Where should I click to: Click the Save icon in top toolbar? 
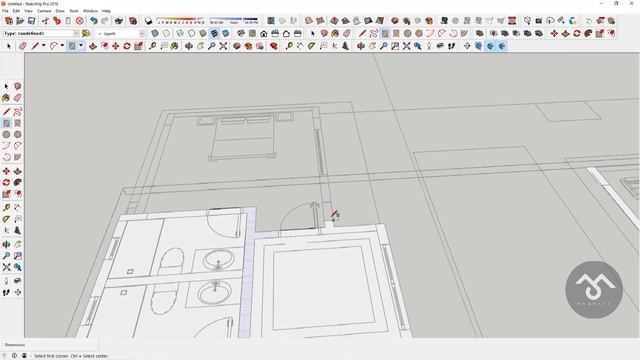(x=31, y=21)
